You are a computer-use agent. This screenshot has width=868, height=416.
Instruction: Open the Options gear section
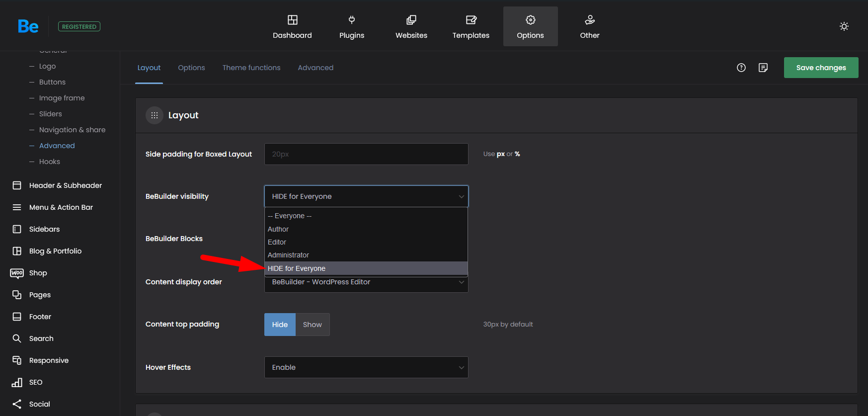coord(531,26)
